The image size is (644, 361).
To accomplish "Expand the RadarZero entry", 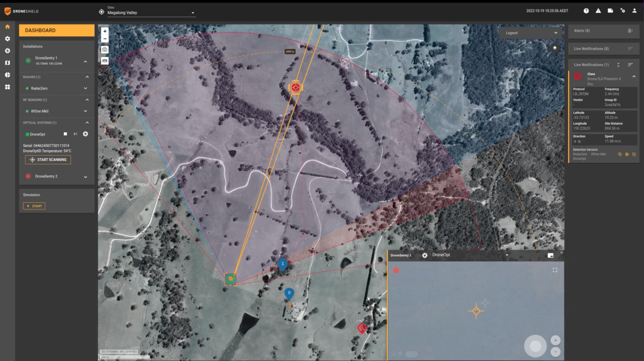I will (x=86, y=88).
